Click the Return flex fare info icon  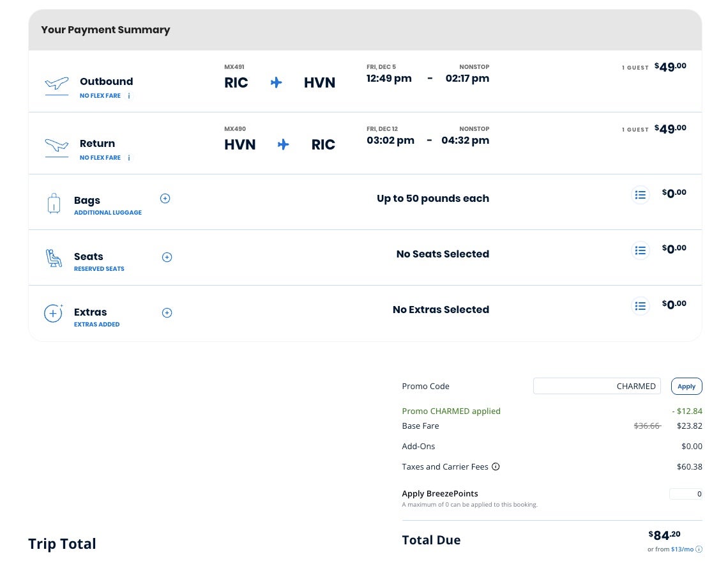(129, 158)
